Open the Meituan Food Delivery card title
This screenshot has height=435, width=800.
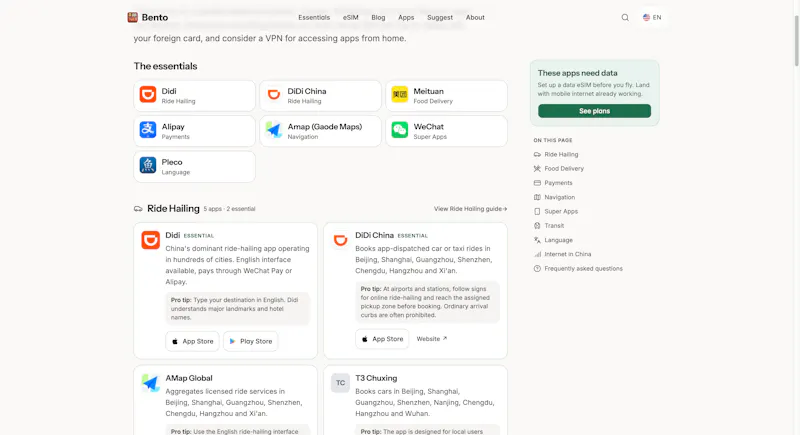pyautogui.click(x=429, y=91)
